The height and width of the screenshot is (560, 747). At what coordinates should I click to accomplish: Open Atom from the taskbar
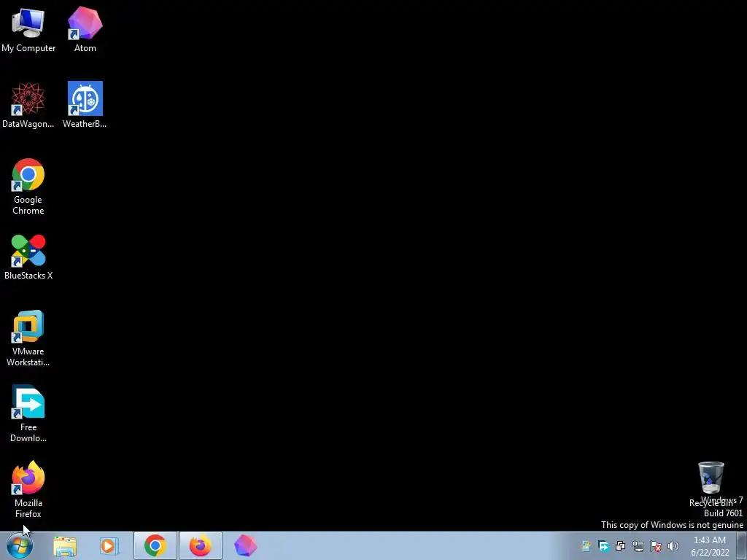click(246, 545)
